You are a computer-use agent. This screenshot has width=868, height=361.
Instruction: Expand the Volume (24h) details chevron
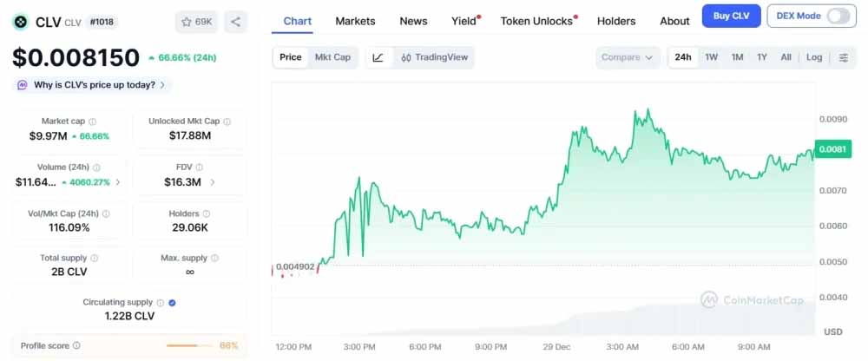click(118, 182)
